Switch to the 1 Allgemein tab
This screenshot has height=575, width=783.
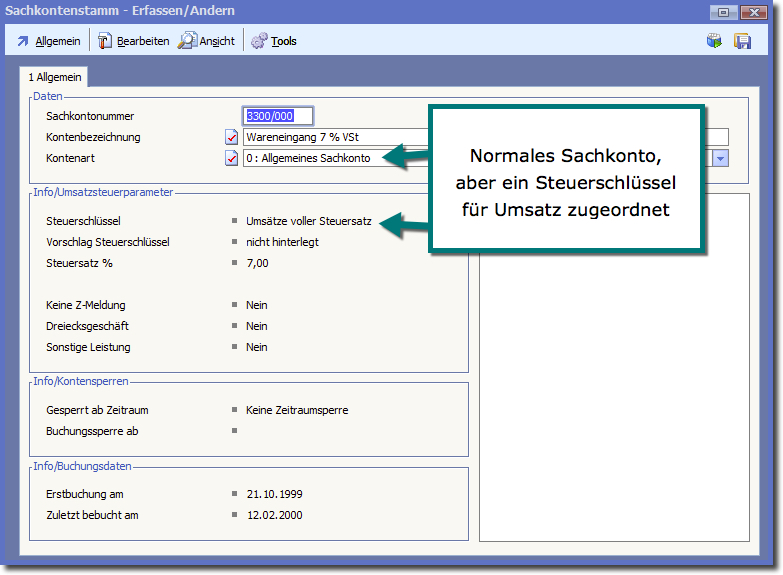coord(53,76)
